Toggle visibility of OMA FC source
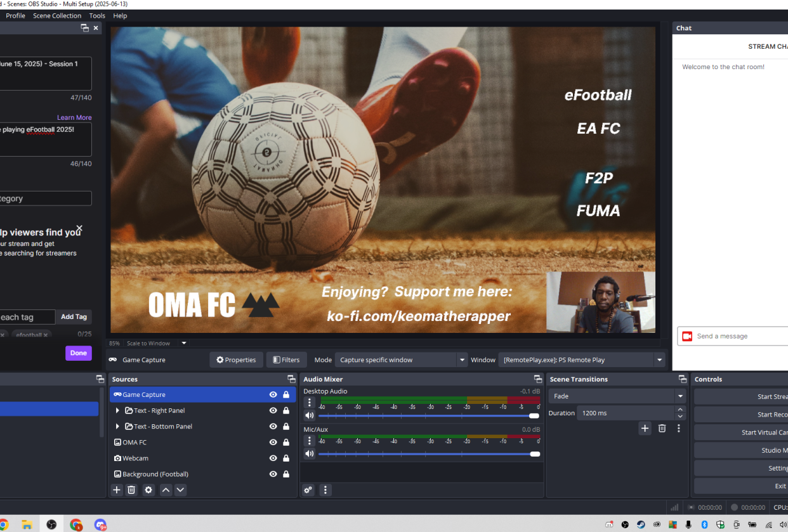This screenshot has height=532, width=788. (x=273, y=442)
